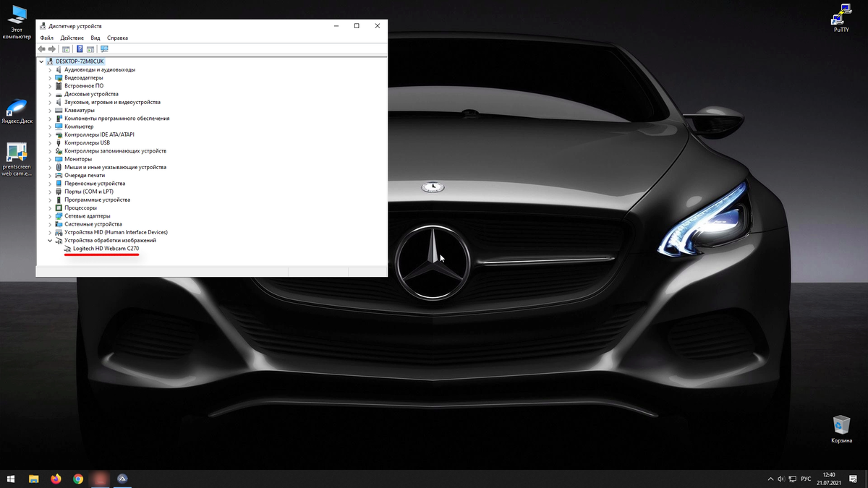Click the chip icon beside Встроенное ПО

pyautogui.click(x=59, y=86)
